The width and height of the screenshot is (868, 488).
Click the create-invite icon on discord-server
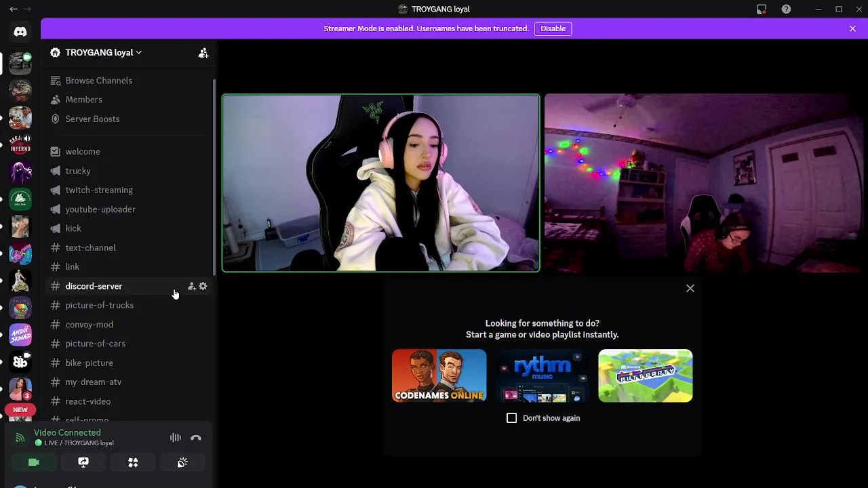click(191, 287)
